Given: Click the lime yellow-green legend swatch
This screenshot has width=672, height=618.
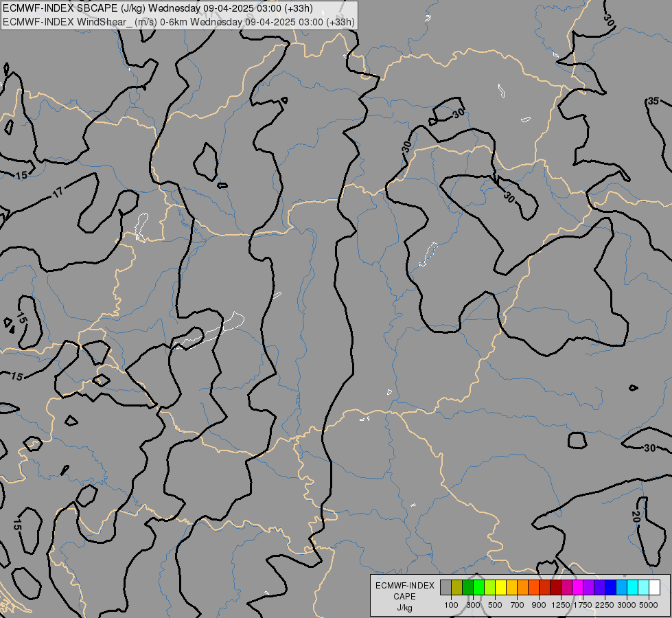Looking at the screenshot, I should [490, 587].
